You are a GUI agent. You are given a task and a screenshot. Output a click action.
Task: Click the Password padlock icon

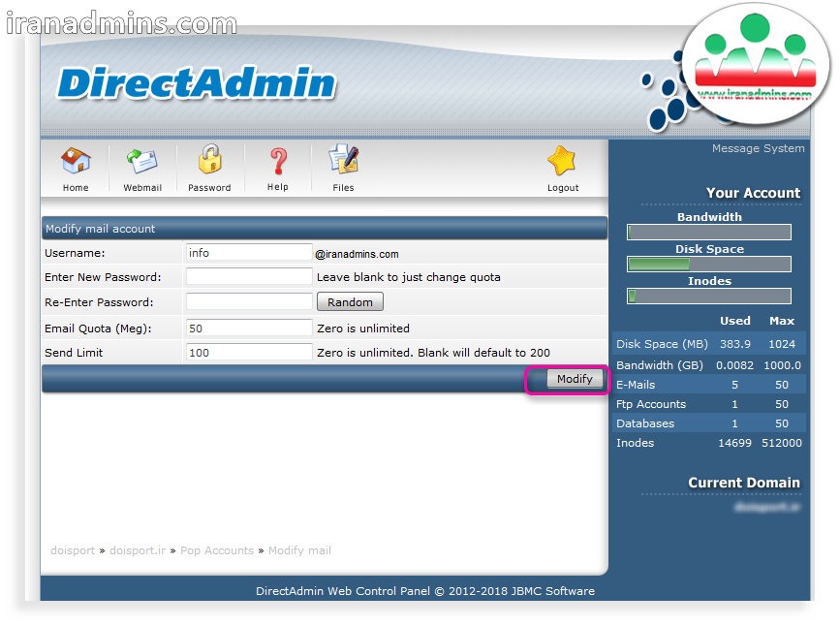tap(209, 159)
